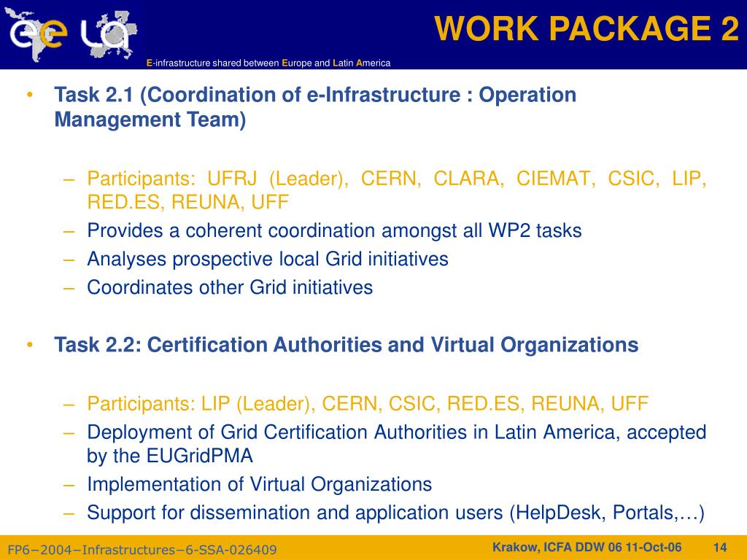Click the 'by the EUGridPMA' line
747x560 pixels.
[169, 456]
